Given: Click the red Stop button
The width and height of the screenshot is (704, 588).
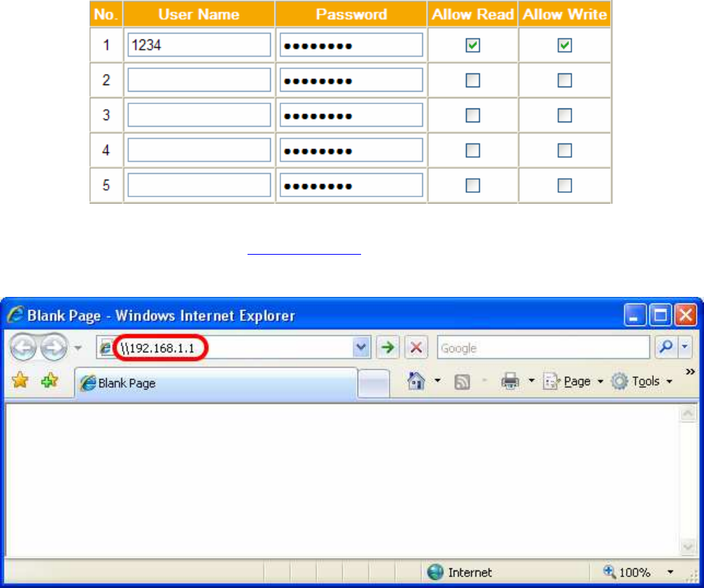Looking at the screenshot, I should 416,347.
